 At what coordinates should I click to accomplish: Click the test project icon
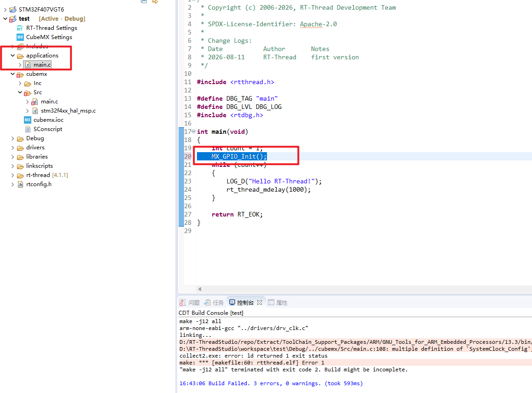(13, 19)
